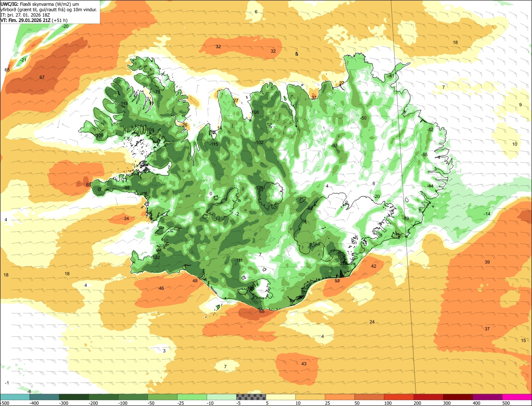Screen dimensions: 532x406
Task: Select the -41 value in the northeast
Action: [391, 76]
